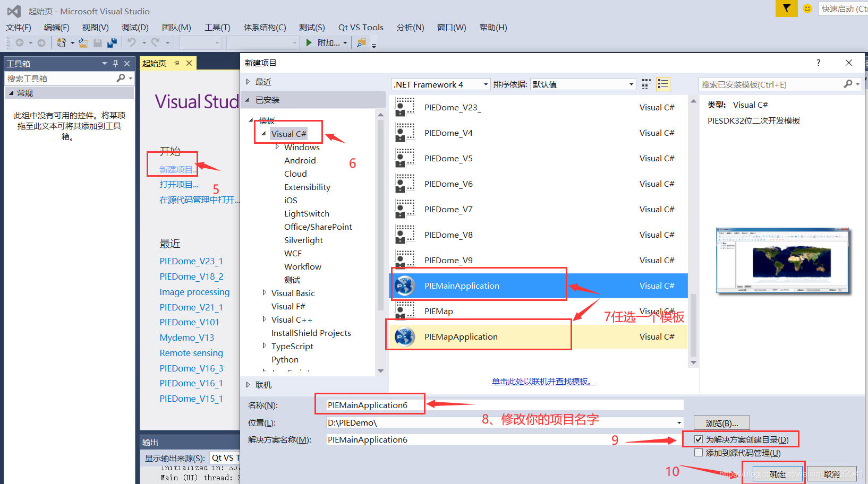Select the Android tree item
Screen dimensions: 868x484
click(300, 160)
